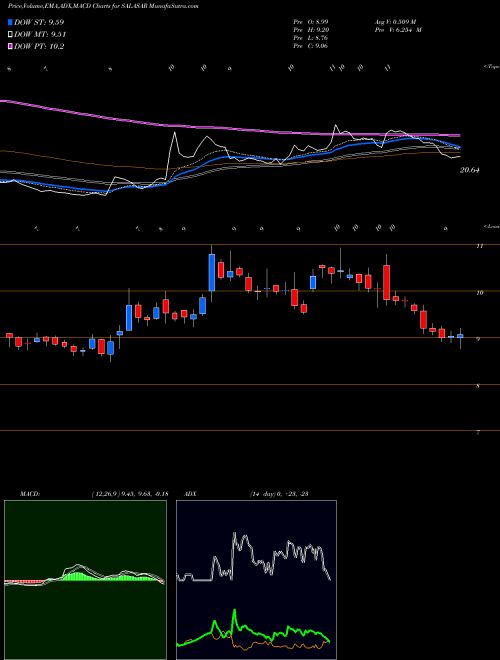500x660 pixels.
Task: Click the chart title mentioning SALASAR MunafaSutra.com
Action: (x=104, y=6)
